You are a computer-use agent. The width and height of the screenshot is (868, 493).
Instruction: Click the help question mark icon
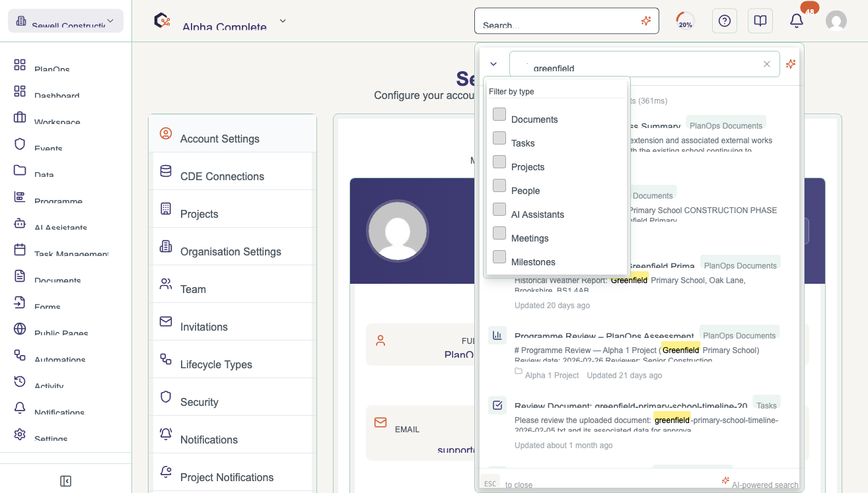725,21
